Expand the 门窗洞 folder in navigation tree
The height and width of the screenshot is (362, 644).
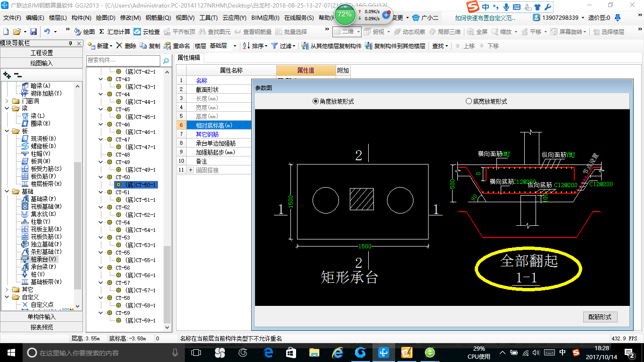(x=7, y=101)
